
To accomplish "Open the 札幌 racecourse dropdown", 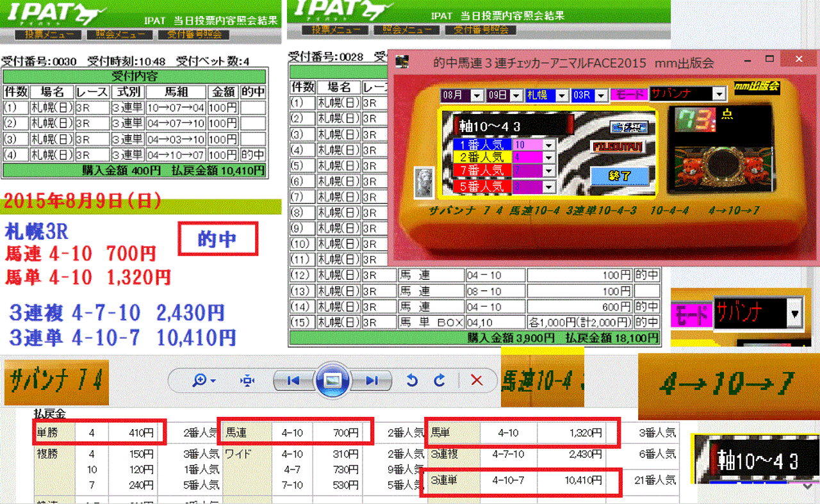I will coord(562,95).
